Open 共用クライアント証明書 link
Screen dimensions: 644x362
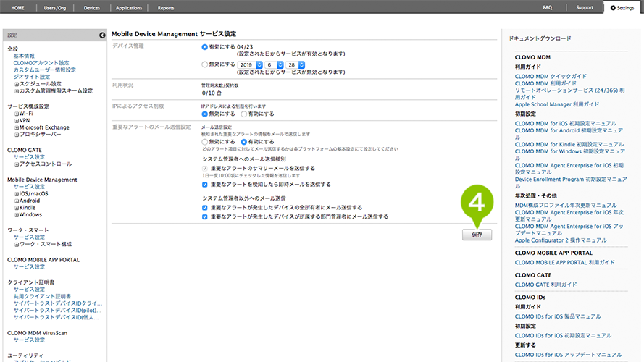[42, 296]
